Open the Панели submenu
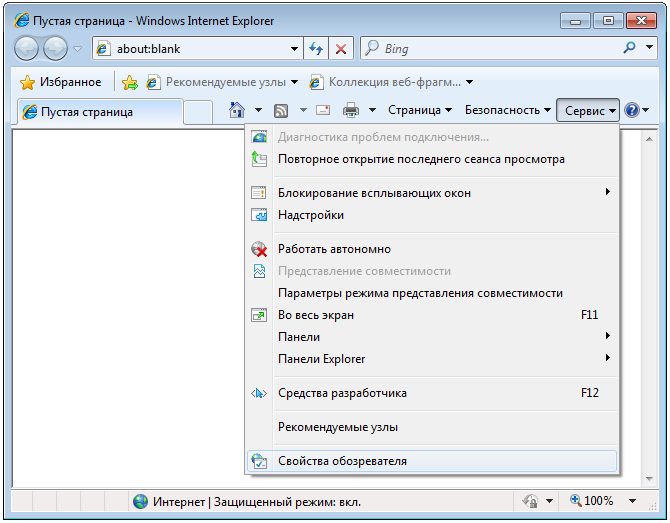Viewport: 670px width, 523px height. point(432,337)
